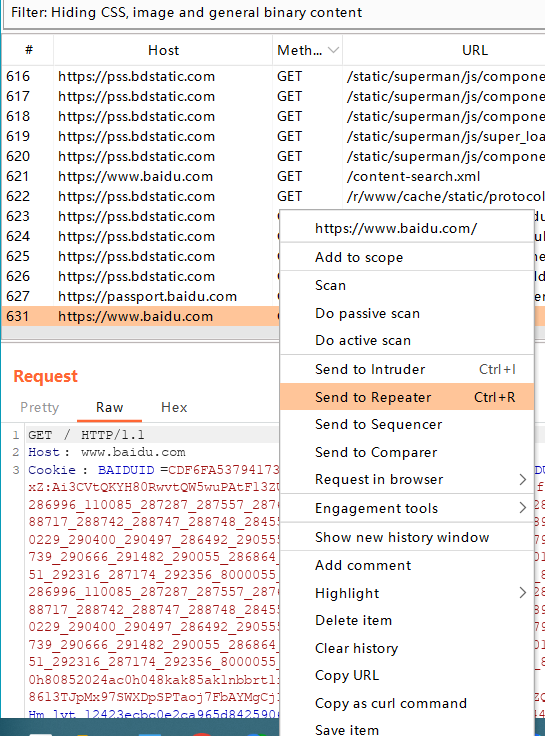Click the filter bar hiding CSS content
Viewport: 545px width, 736px height.
[274, 13]
